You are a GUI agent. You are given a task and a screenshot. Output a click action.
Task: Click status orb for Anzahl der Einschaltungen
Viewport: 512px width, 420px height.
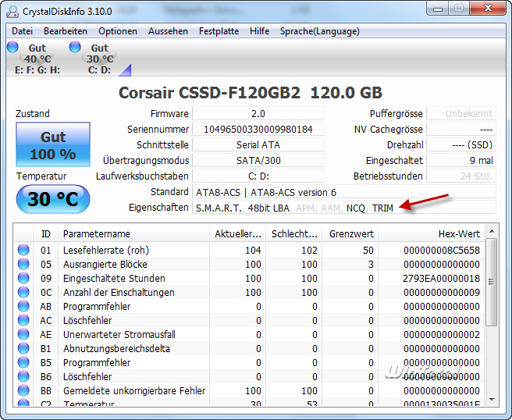tap(23, 293)
